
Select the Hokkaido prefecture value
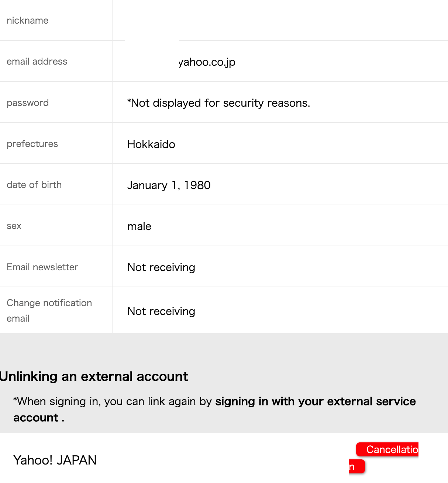pos(151,144)
